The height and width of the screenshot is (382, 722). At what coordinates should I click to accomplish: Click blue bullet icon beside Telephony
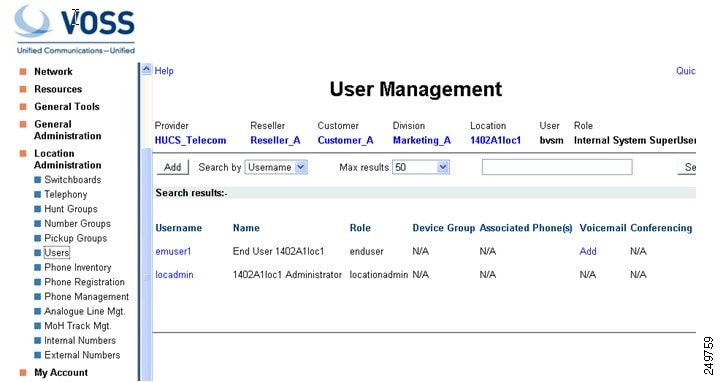click(x=38, y=194)
